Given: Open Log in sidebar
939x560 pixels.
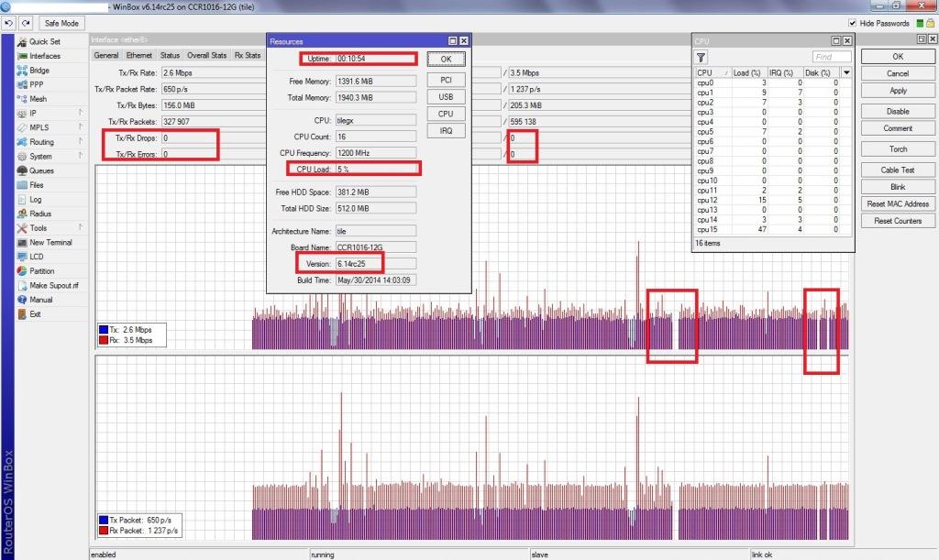Looking at the screenshot, I should (36, 200).
